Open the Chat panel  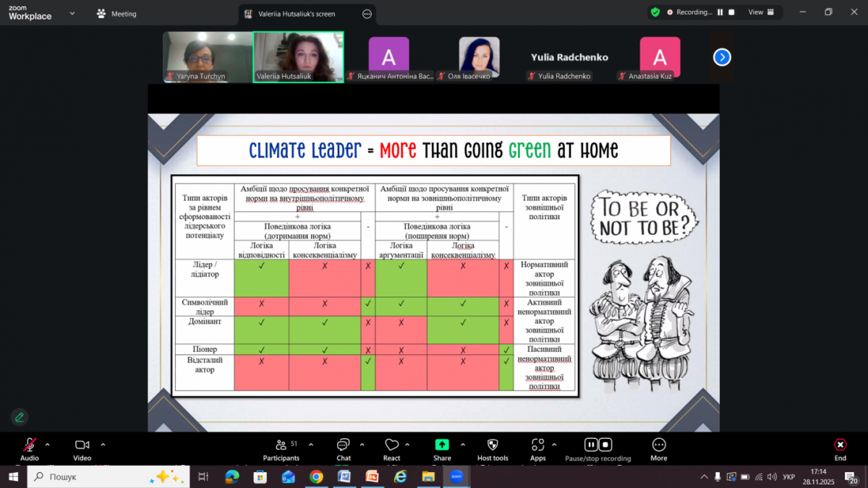pyautogui.click(x=344, y=445)
